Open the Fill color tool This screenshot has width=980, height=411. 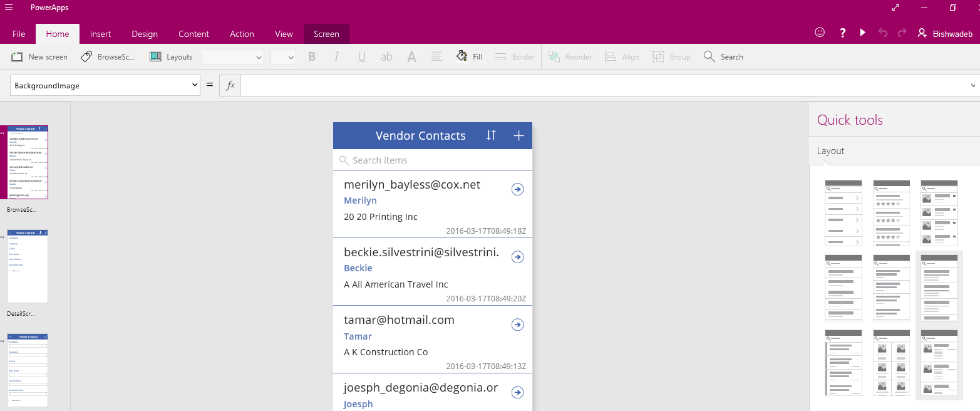pos(468,56)
